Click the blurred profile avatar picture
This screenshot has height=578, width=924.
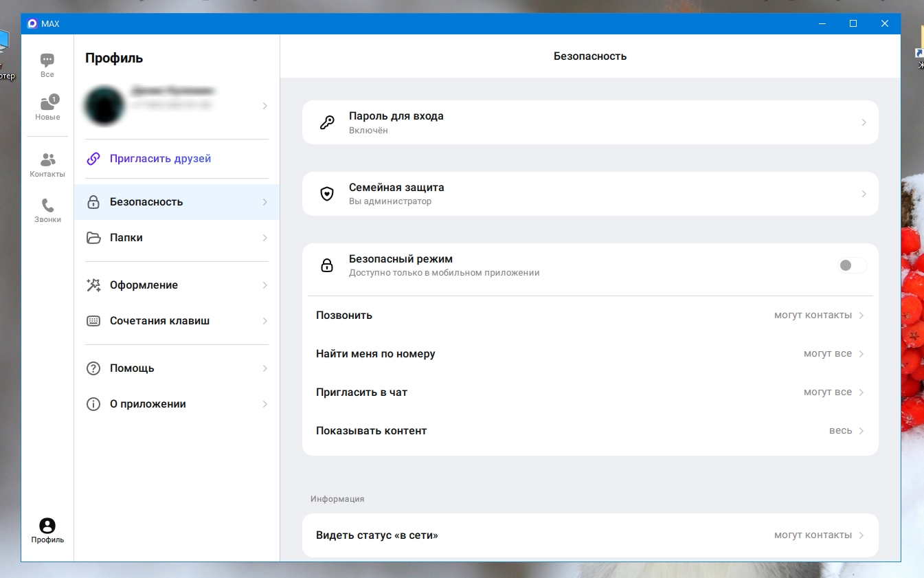point(104,106)
